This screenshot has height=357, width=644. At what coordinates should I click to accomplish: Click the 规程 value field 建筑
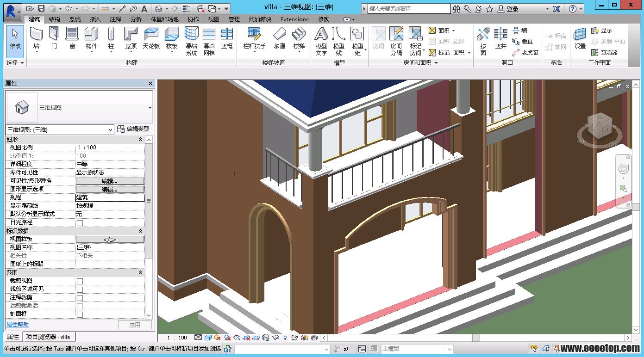coord(110,197)
